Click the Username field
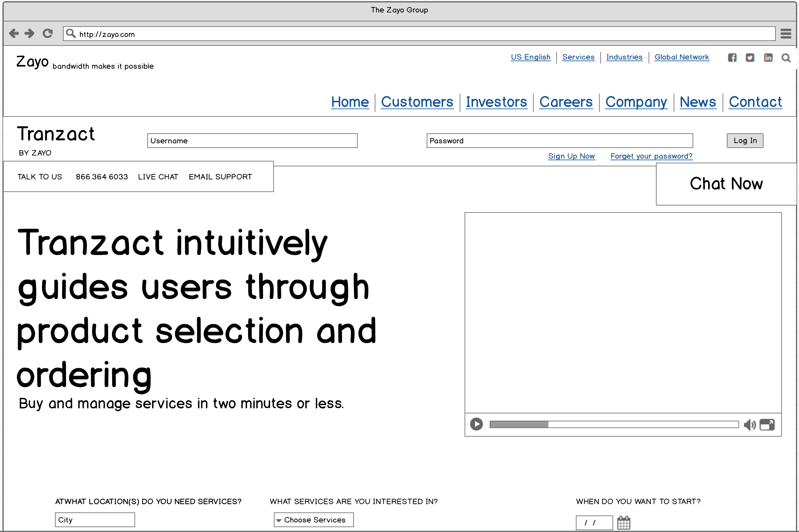Viewport: 799px width, 532px height. click(x=252, y=140)
